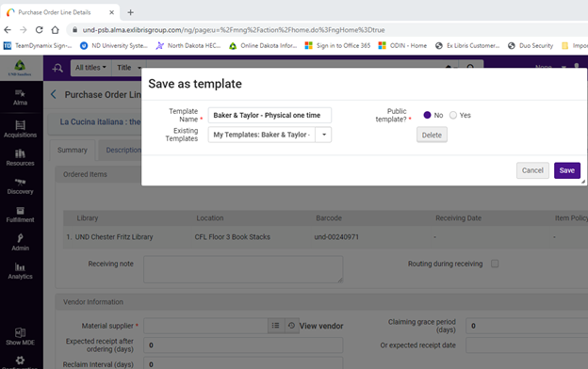
Task: Open the ODIN - Home bookmark
Action: 402,45
